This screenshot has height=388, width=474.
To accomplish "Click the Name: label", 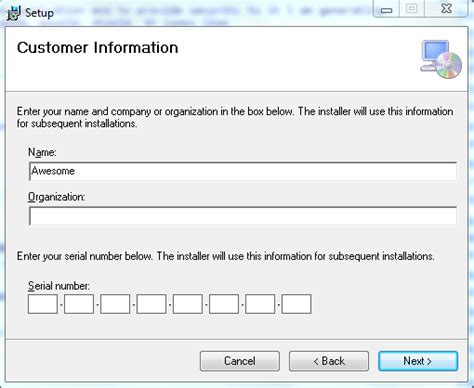I will click(42, 152).
